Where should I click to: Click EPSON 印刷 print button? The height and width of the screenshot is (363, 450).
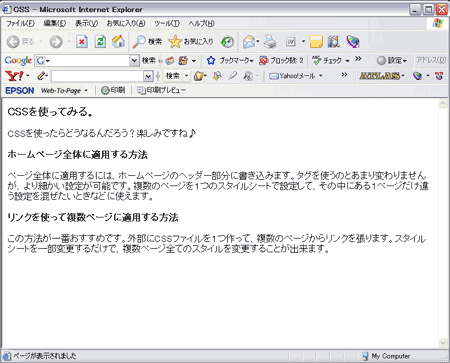click(113, 90)
